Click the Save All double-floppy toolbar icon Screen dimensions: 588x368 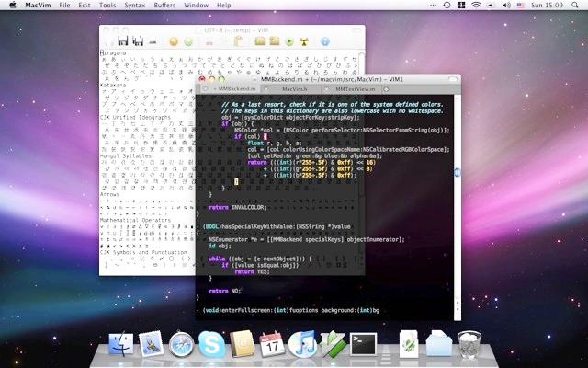coord(138,40)
